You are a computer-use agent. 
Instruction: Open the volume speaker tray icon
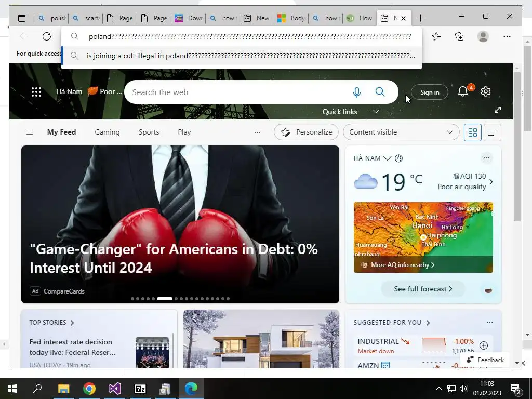[x=463, y=389]
